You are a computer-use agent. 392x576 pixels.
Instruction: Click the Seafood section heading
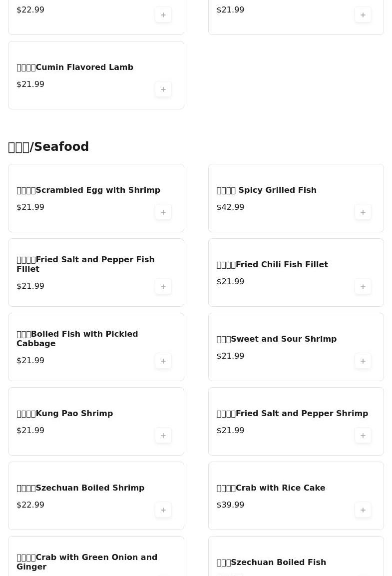(x=48, y=146)
